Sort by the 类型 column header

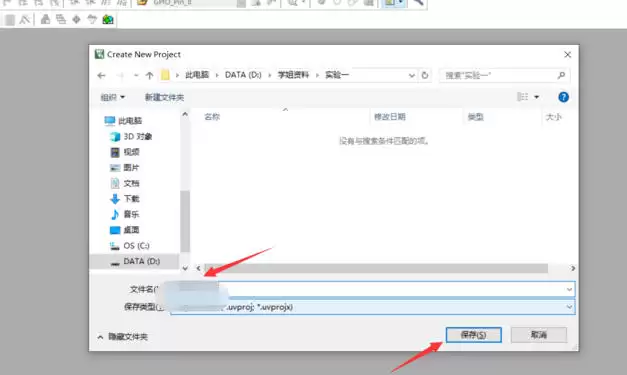coord(475,117)
